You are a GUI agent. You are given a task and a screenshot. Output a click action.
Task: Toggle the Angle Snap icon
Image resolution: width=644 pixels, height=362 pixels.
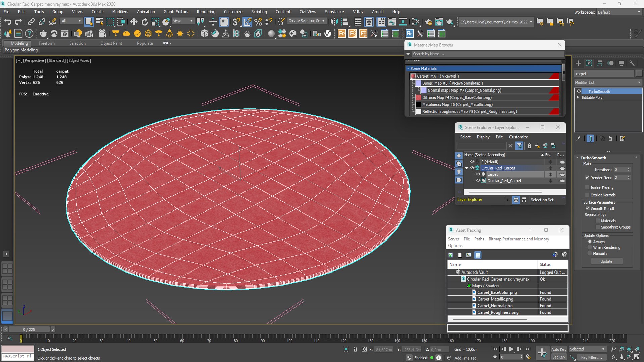(x=247, y=22)
